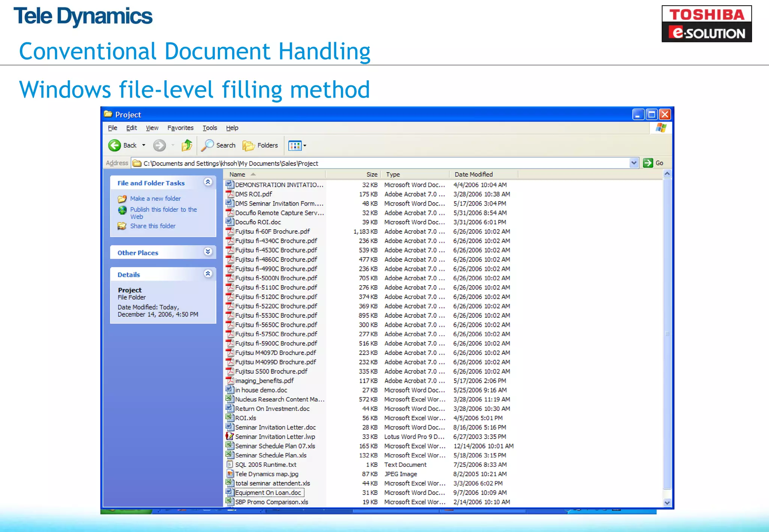This screenshot has width=769, height=532.
Task: Open the Back button history dropdown arrow
Action: 143,145
